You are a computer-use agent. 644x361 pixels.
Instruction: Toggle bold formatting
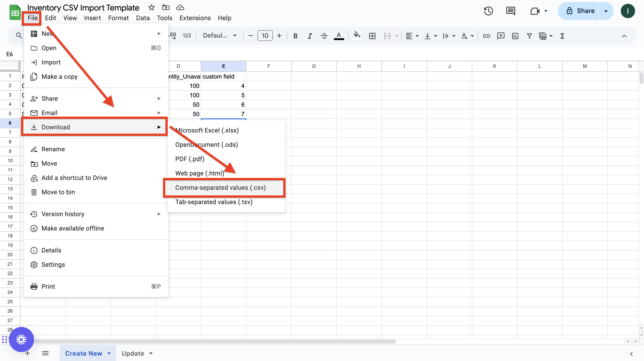tap(295, 36)
